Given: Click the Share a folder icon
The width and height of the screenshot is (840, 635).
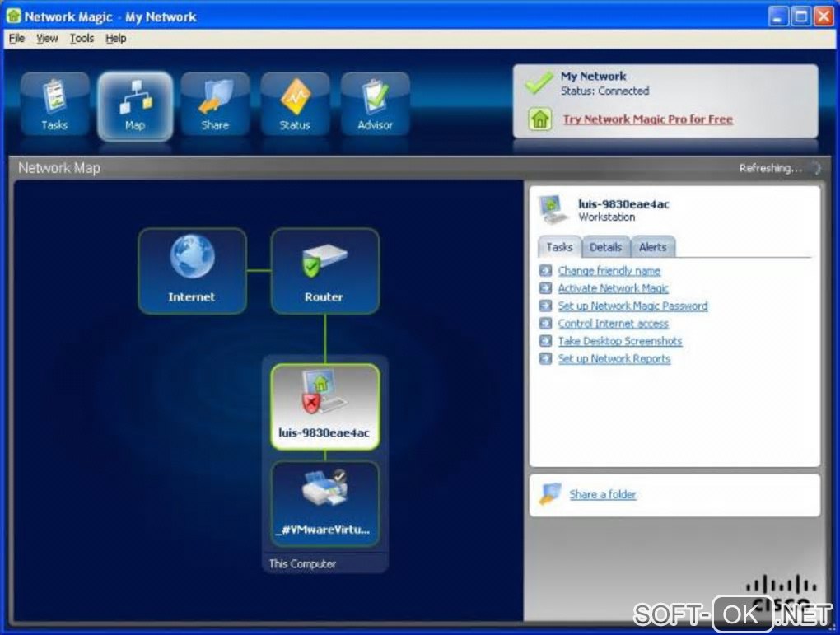Looking at the screenshot, I should click(550, 493).
